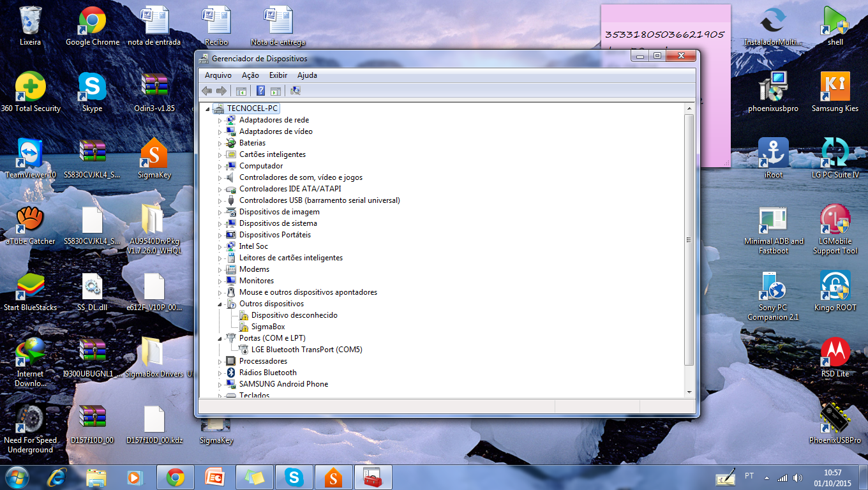
Task: Expand the Modems category
Action: tap(220, 270)
